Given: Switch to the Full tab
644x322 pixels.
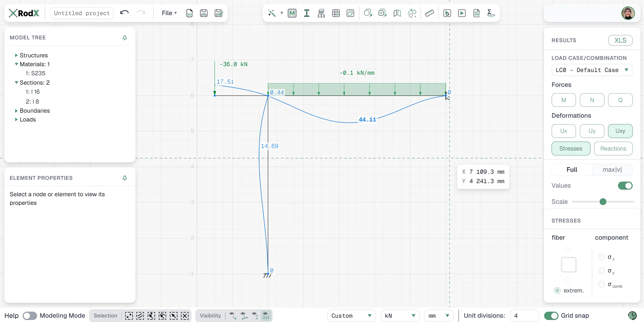Looking at the screenshot, I should coord(572,170).
